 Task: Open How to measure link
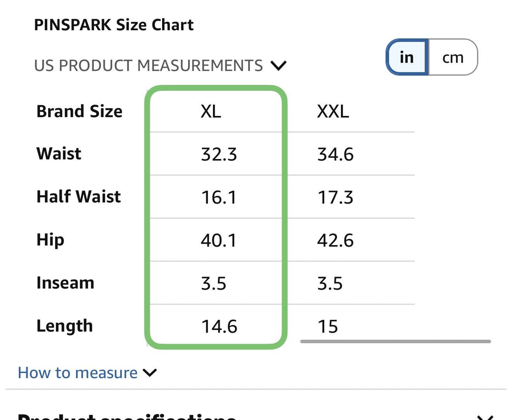78,373
